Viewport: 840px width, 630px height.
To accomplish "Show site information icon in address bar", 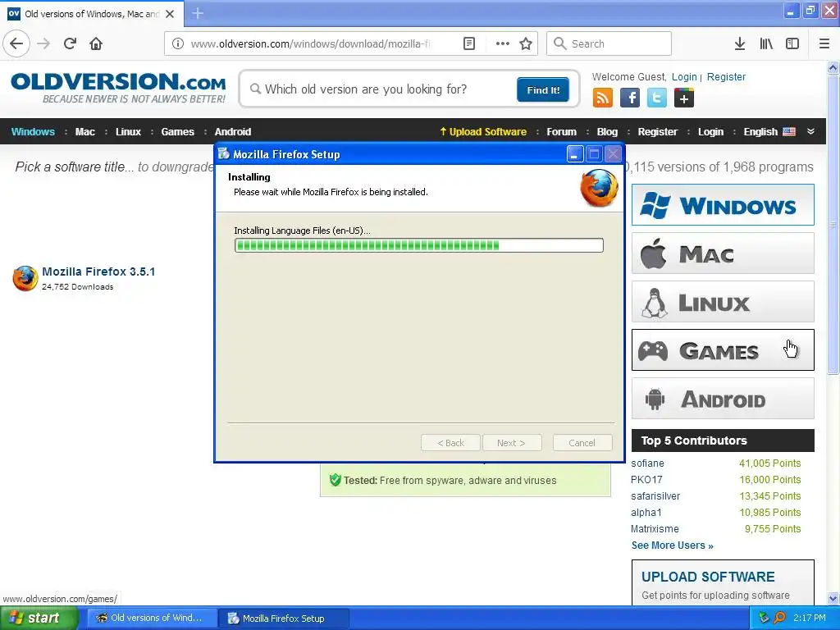I will [x=177, y=43].
